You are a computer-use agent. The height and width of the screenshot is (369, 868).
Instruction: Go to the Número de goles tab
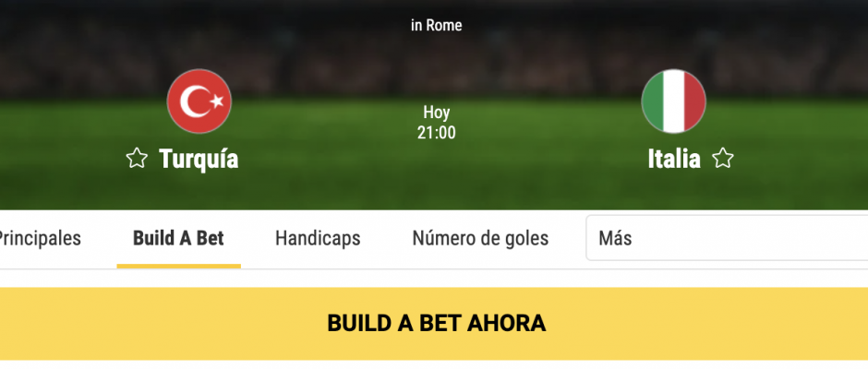click(480, 238)
